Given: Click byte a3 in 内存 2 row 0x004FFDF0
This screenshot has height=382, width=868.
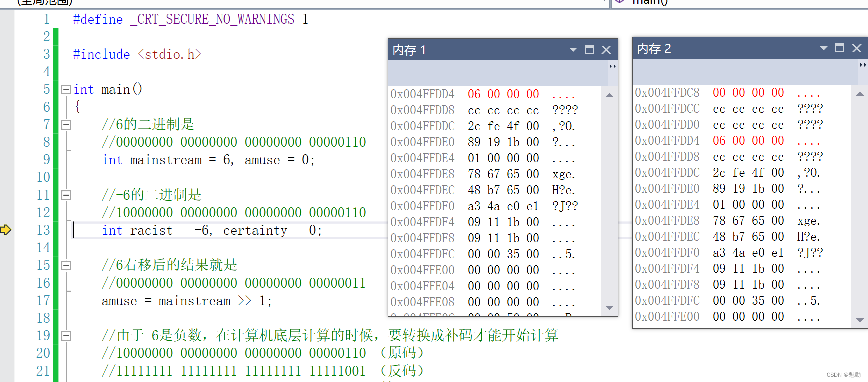Looking at the screenshot, I should point(719,253).
